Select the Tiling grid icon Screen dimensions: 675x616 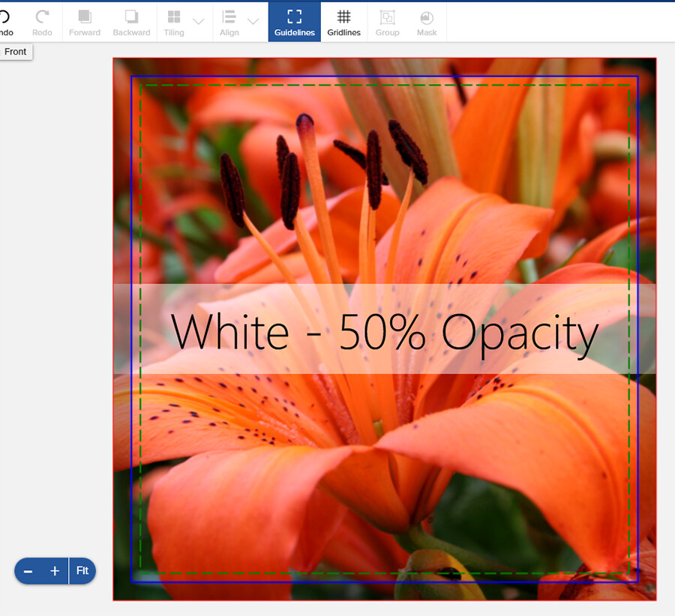click(x=174, y=16)
